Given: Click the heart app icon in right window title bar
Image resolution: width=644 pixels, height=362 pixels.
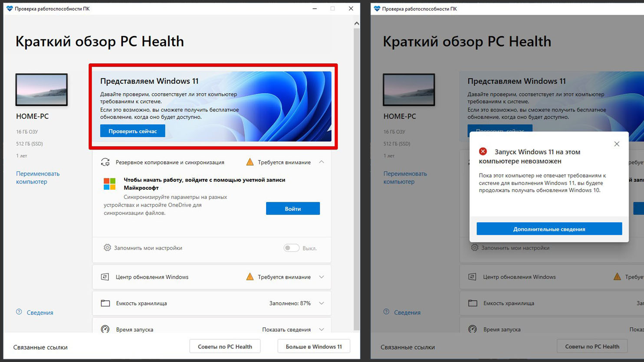Looking at the screenshot, I should (377, 9).
